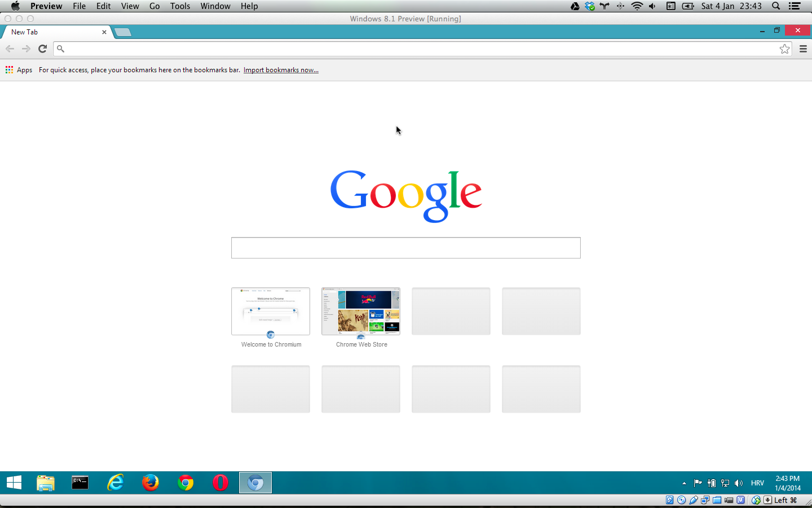Restore down the Chromium window
This screenshot has height=508, width=812.
[x=777, y=30]
